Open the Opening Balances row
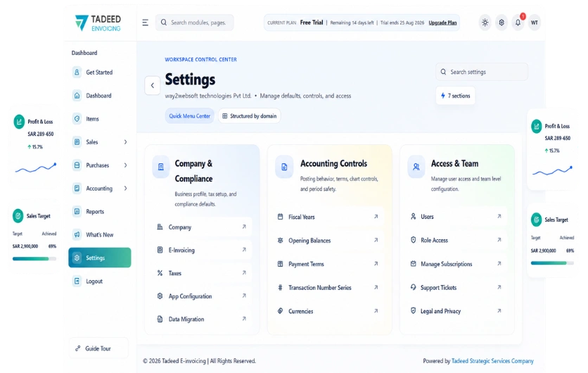The width and height of the screenshot is (588, 373). (x=329, y=241)
